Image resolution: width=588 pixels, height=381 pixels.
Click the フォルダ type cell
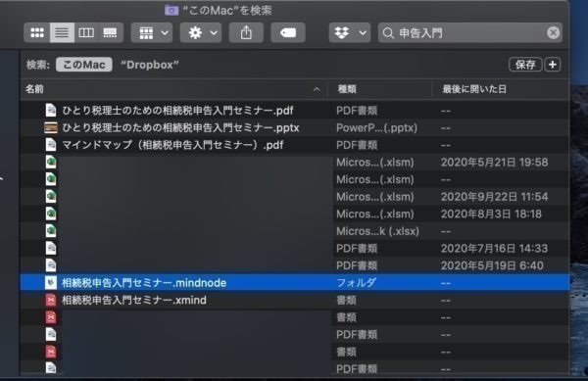coord(356,283)
